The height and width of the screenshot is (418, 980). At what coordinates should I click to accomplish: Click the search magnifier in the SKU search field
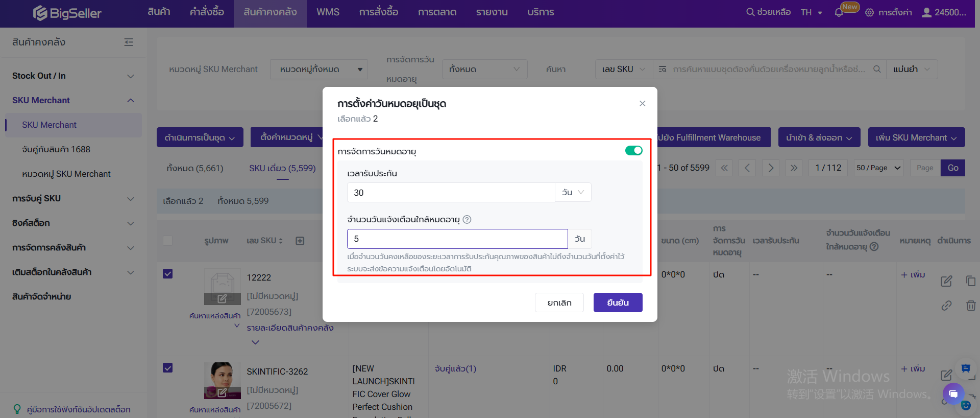pyautogui.click(x=877, y=69)
